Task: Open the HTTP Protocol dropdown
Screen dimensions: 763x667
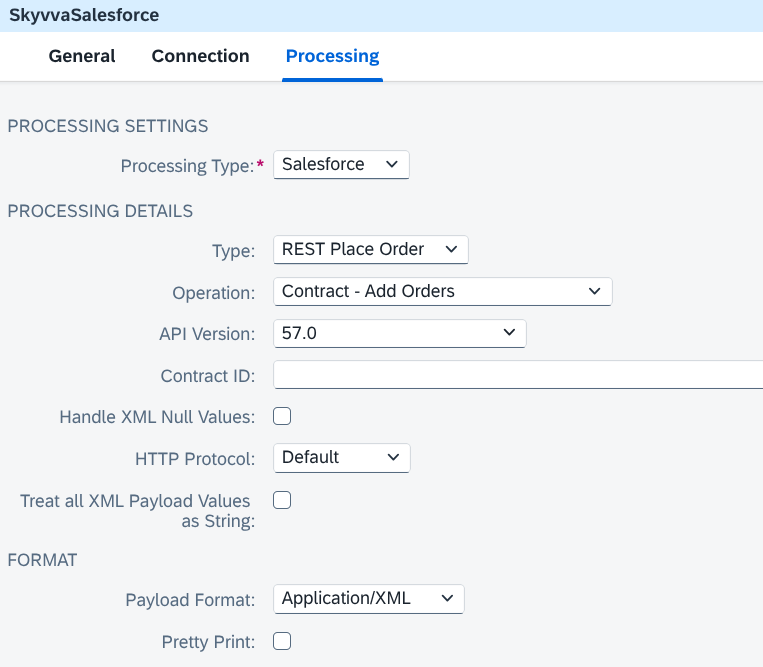Action: tap(342, 458)
